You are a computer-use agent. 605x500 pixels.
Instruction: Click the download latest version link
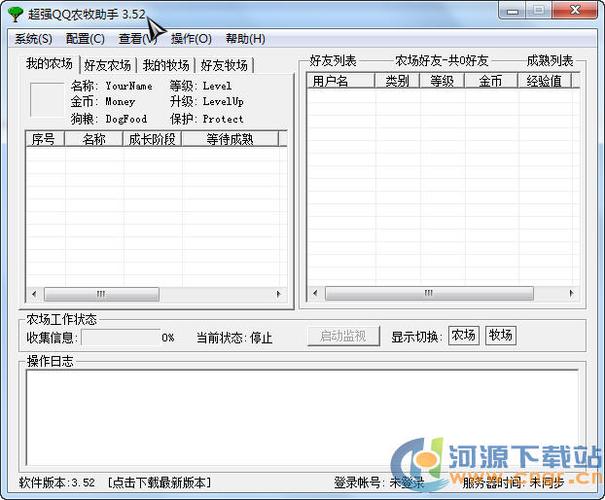tap(160, 483)
